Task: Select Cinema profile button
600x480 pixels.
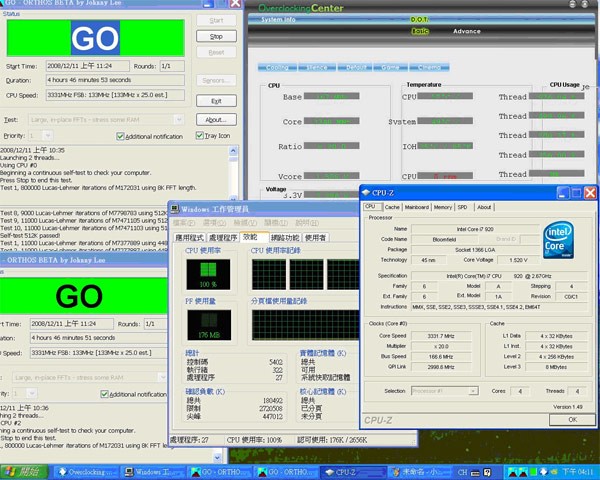Action: (x=429, y=67)
